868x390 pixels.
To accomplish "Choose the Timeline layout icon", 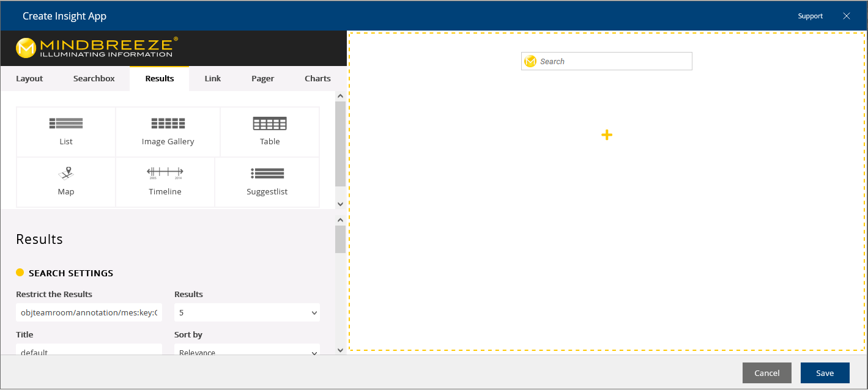I will click(165, 173).
